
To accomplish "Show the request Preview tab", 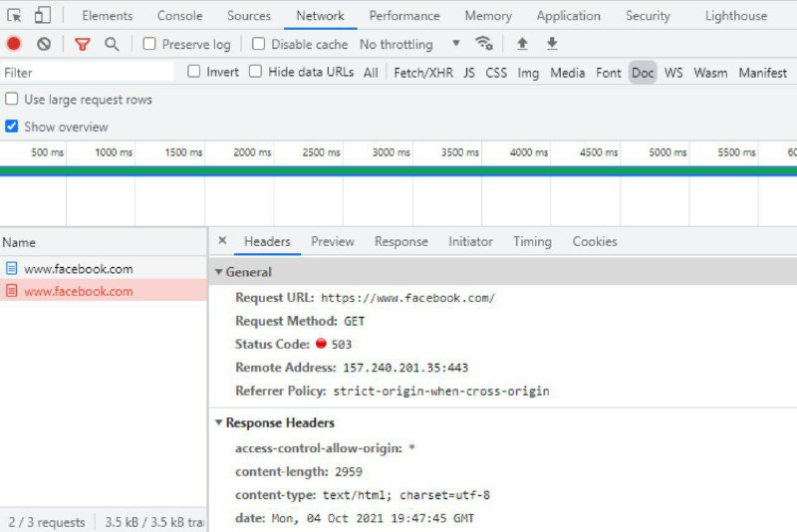I will click(x=333, y=241).
